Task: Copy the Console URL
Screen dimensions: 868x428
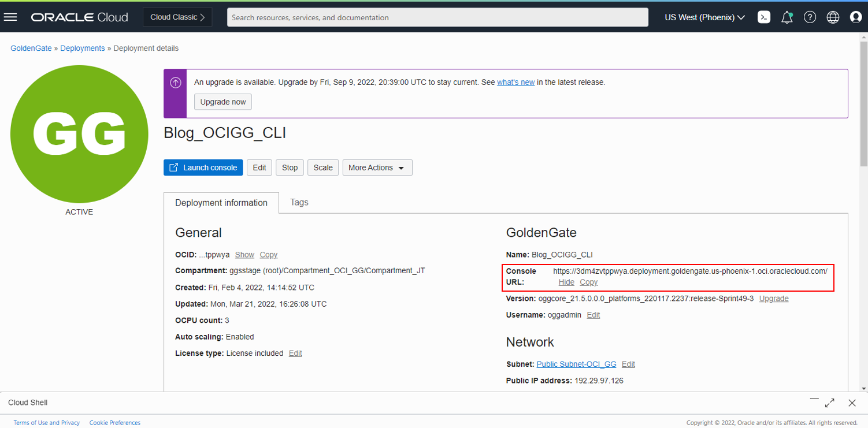Action: pyautogui.click(x=589, y=282)
